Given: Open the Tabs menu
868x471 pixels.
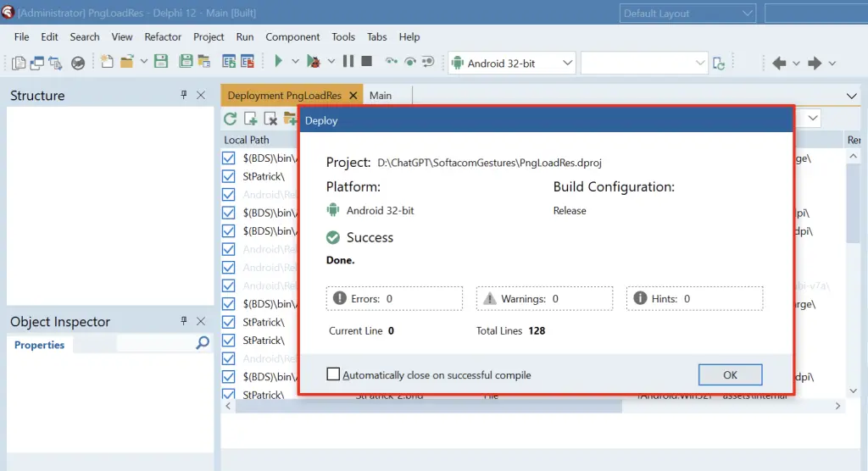Looking at the screenshot, I should click(x=377, y=37).
